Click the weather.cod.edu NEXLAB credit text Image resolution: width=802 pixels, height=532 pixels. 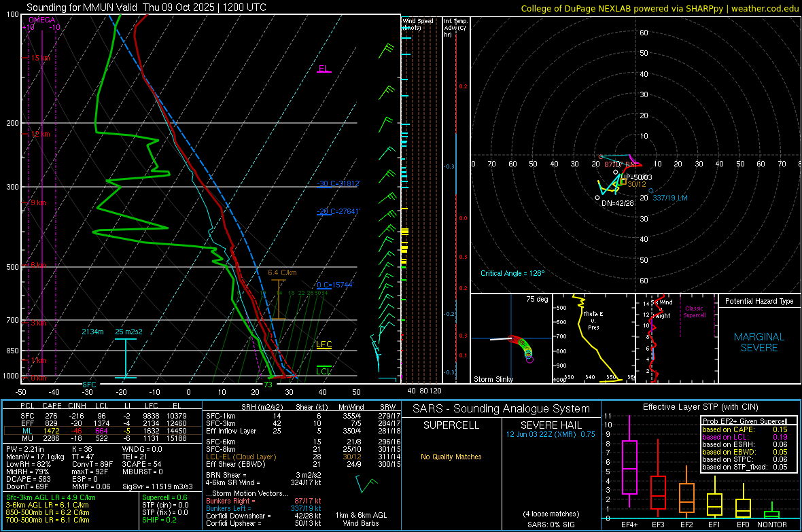pos(660,8)
